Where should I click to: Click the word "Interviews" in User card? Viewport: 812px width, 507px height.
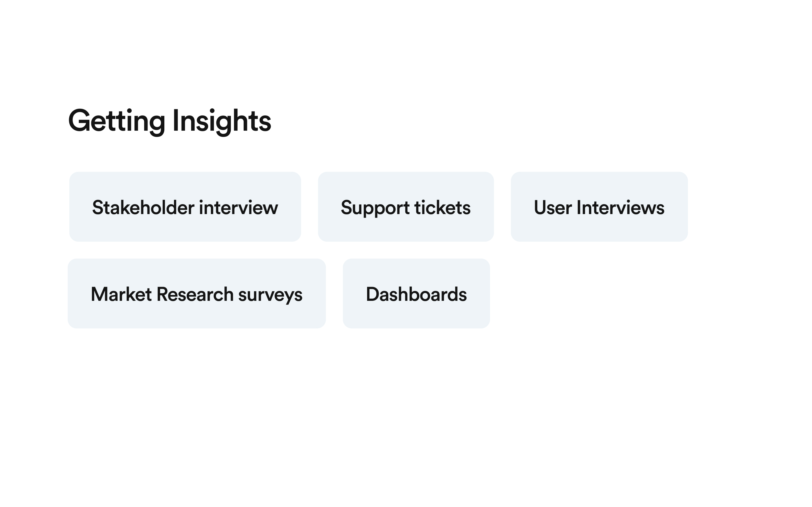coord(620,207)
